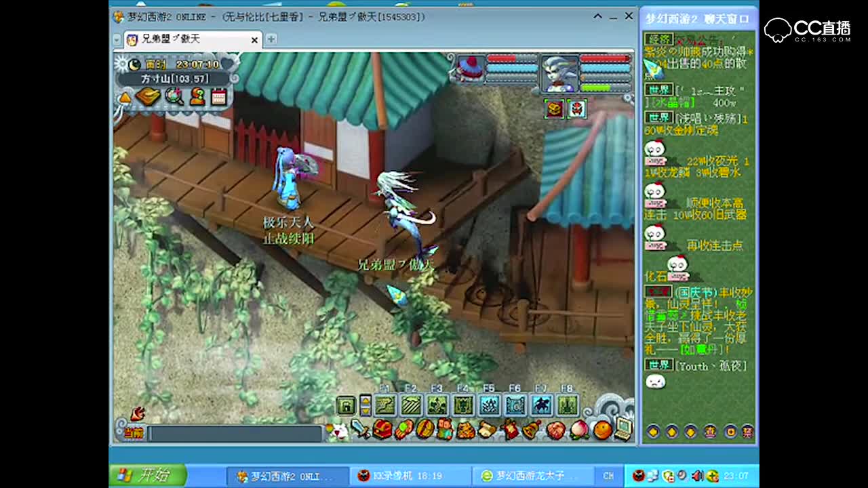The height and width of the screenshot is (488, 868).
Task: Click the volume icon in system tray
Action: click(x=696, y=476)
